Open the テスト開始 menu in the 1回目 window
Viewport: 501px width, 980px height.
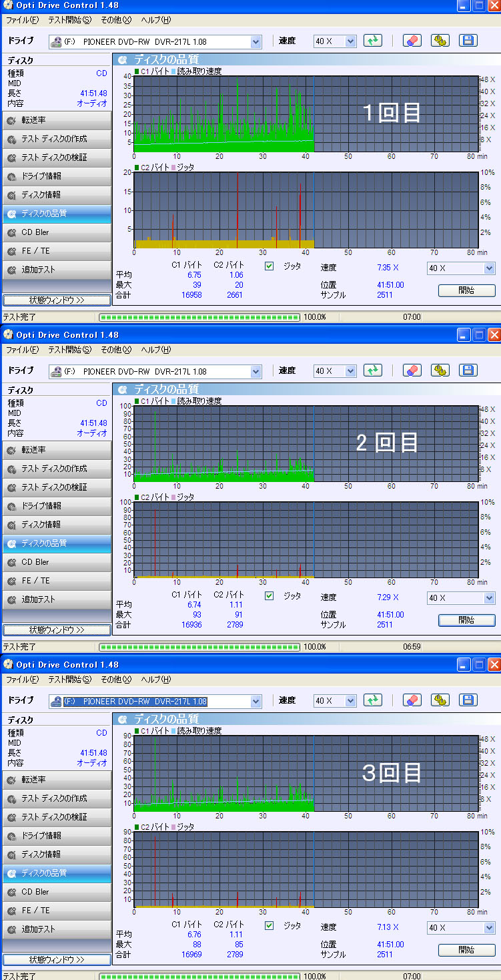click(69, 20)
